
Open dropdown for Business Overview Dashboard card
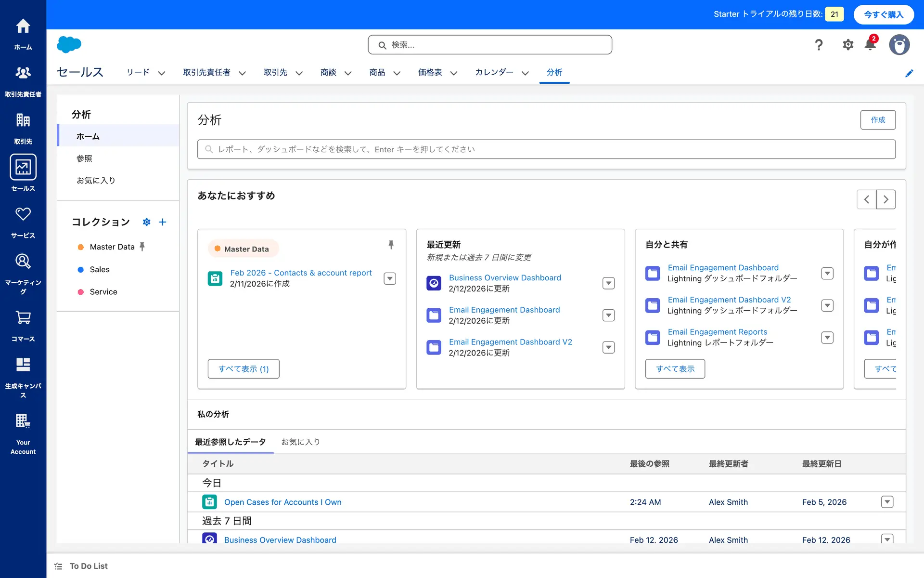[x=608, y=283]
